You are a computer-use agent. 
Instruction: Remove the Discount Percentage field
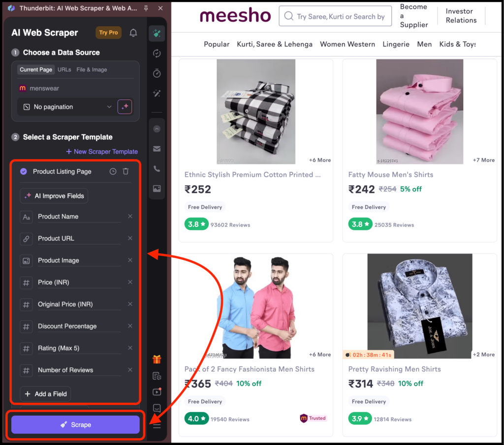pyautogui.click(x=130, y=326)
